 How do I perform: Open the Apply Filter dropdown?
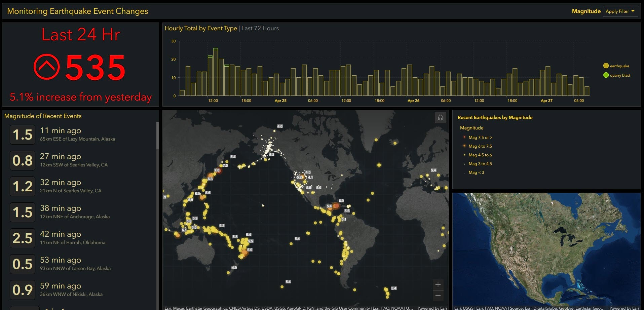pos(620,11)
